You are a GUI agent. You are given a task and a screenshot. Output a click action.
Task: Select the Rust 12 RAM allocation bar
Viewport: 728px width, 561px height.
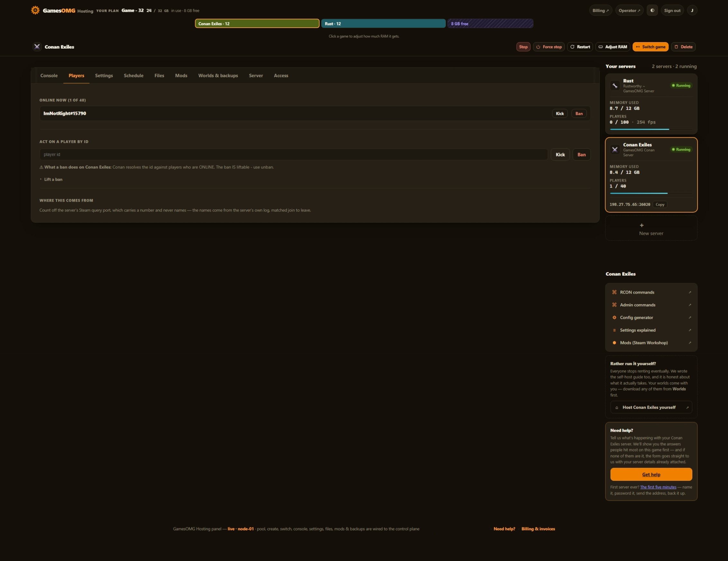click(x=383, y=23)
